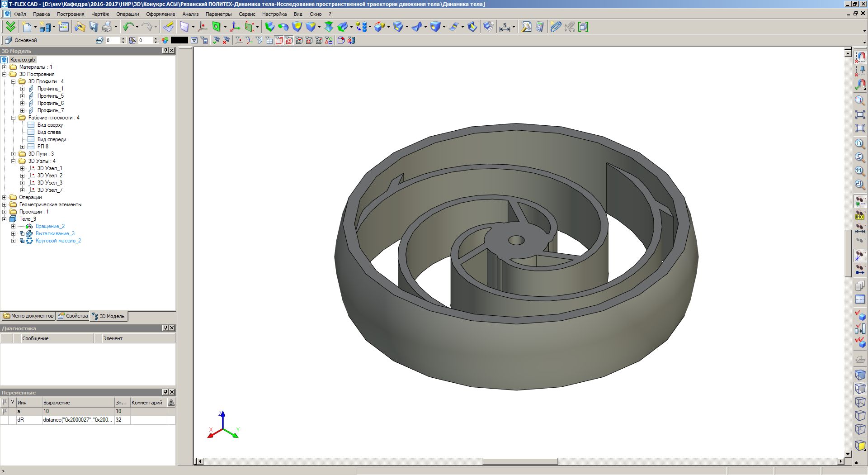Open the dimension tool icon with number 5
868x475 pixels.
point(505,27)
